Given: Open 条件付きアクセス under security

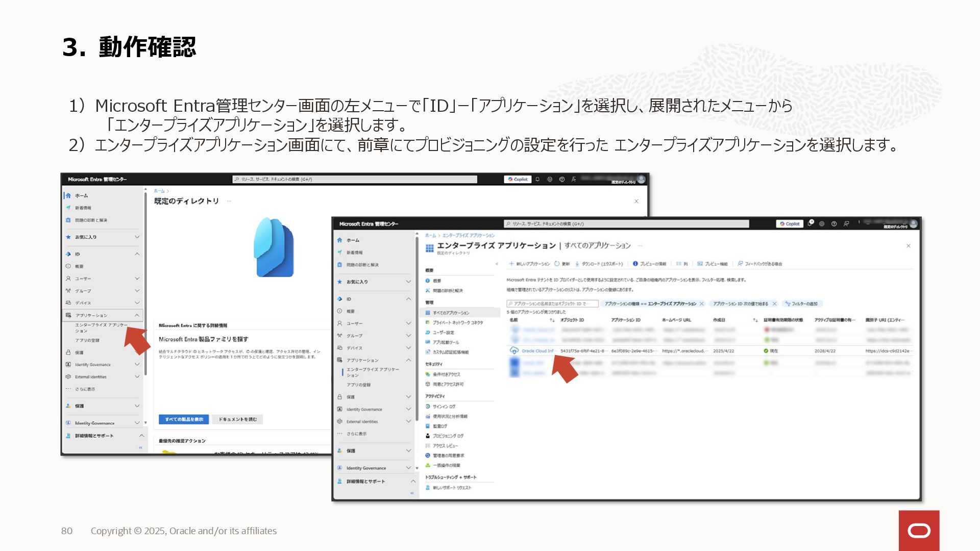Looking at the screenshot, I should [446, 374].
